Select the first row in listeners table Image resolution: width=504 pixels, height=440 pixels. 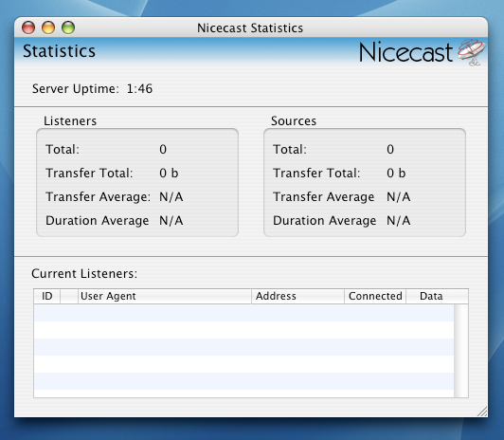[x=244, y=313]
